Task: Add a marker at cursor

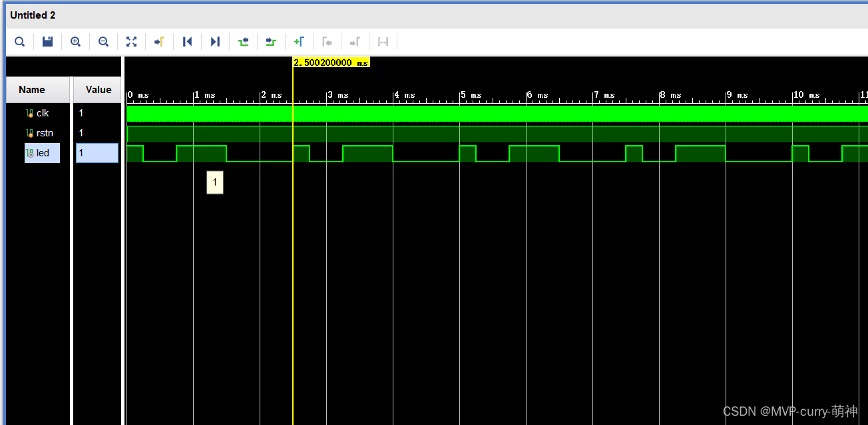Action: pyautogui.click(x=299, y=42)
